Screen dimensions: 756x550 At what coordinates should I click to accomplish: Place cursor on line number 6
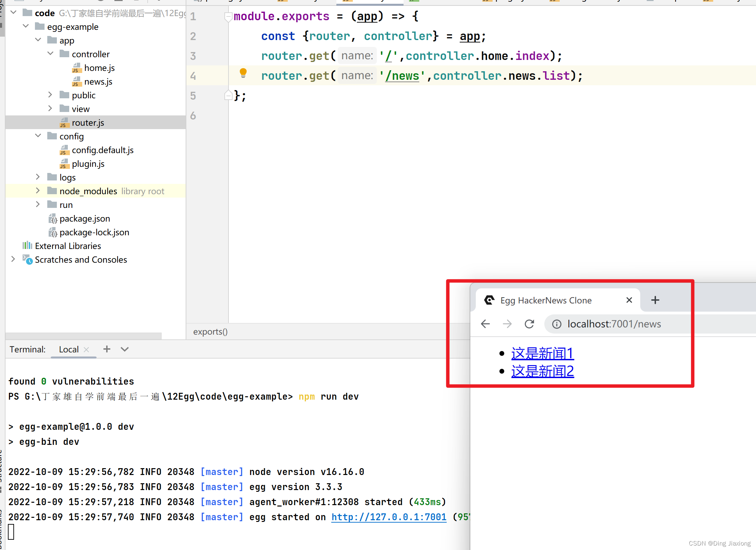(193, 115)
